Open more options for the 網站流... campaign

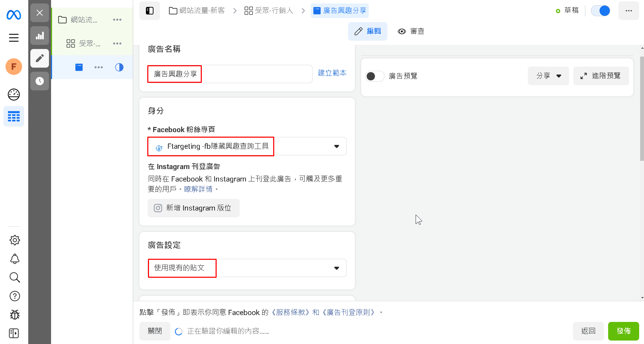(117, 20)
